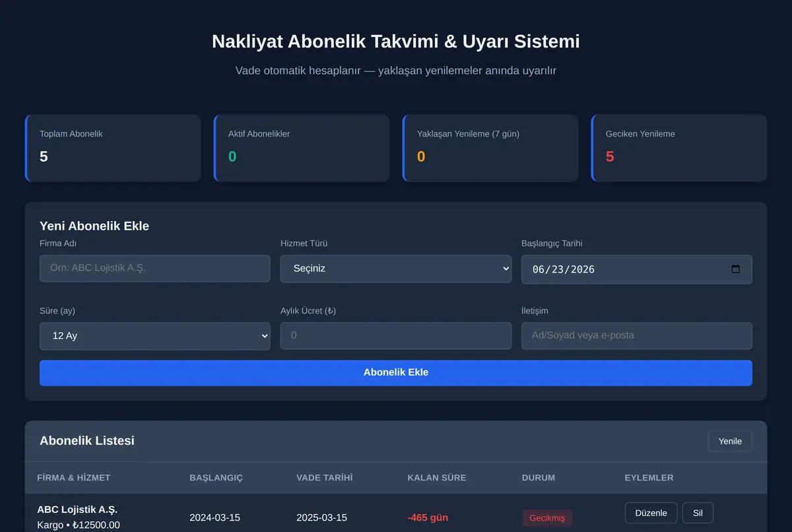The width and height of the screenshot is (792, 532).
Task: Click into the Aylık Ücret field
Action: 396,336
